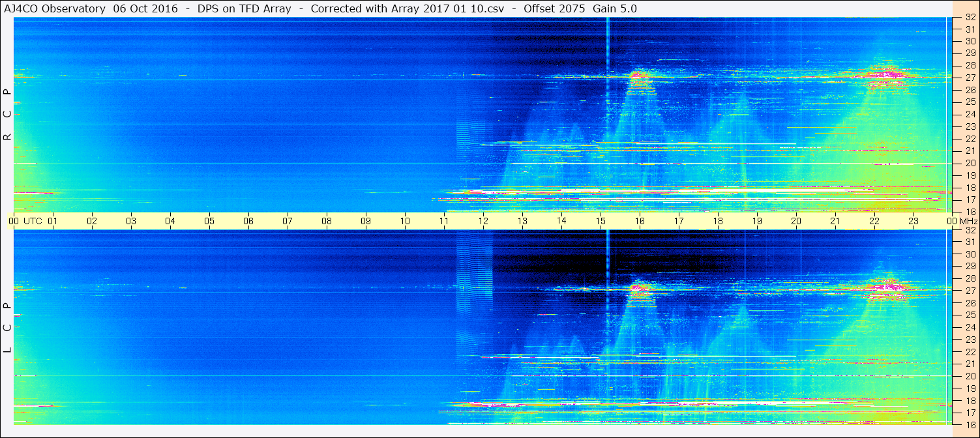980x438 pixels.
Task: Select the 11 hour tick label
Action: [444, 221]
